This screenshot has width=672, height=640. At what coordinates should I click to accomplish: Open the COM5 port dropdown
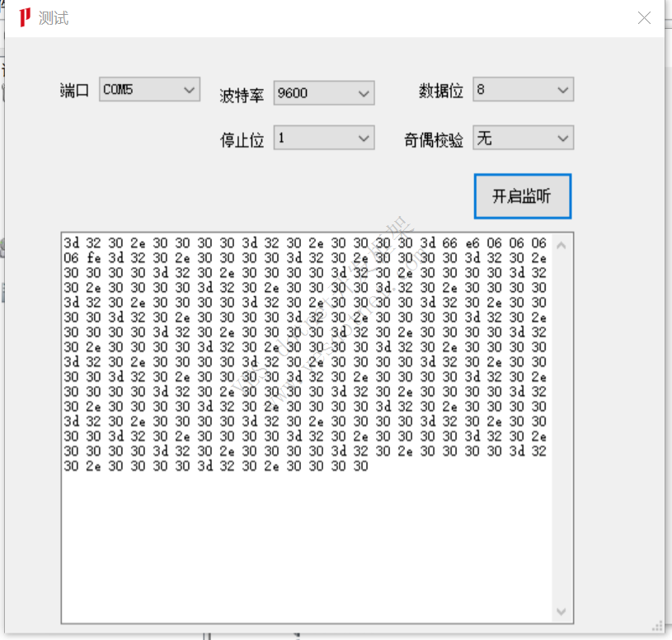(x=190, y=89)
